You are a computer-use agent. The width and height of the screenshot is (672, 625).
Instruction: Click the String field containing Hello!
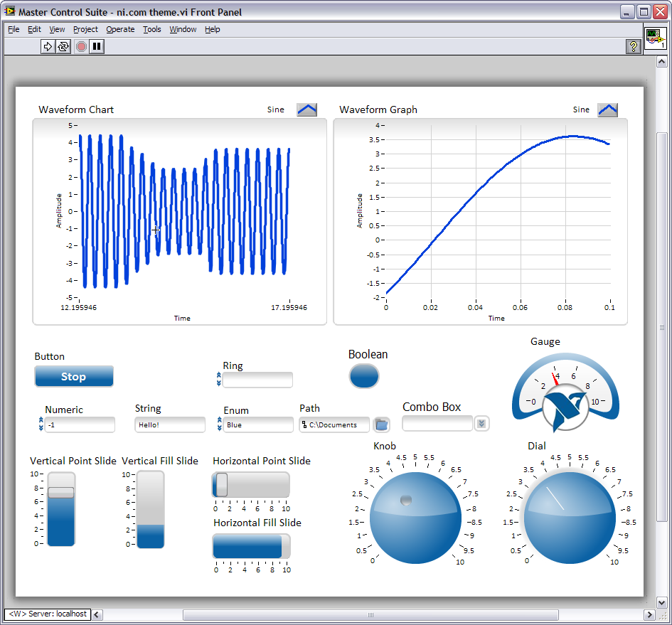[170, 424]
